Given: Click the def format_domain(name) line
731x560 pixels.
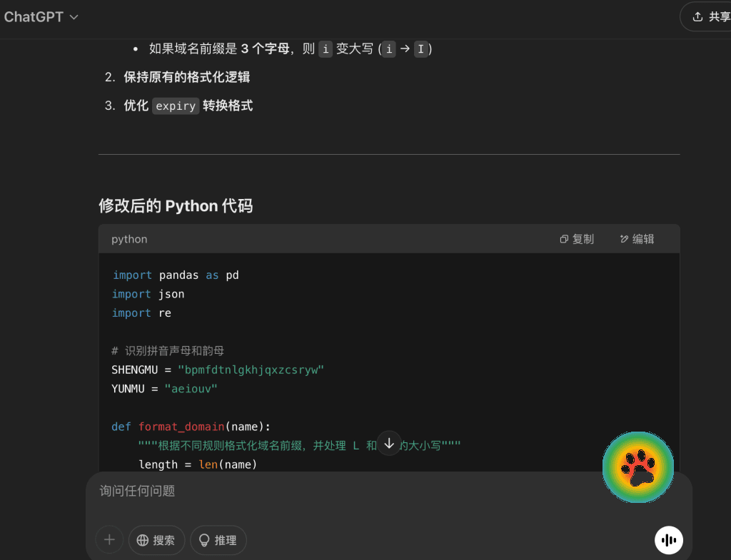Looking at the screenshot, I should point(191,427).
